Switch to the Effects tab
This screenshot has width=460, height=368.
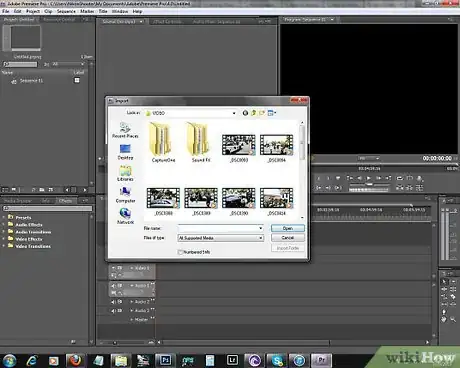point(65,201)
